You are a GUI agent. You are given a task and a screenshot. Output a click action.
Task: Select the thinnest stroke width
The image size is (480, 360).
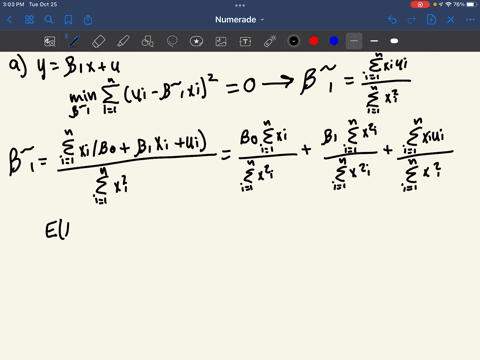tap(354, 41)
